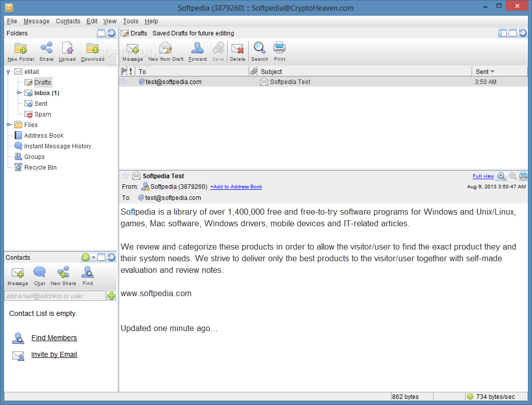Click the attachment paperclip column header
The image size is (532, 405).
(253, 71)
